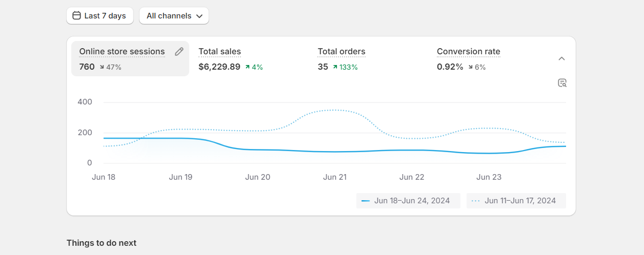Open the Last 7 days date picker
The width and height of the screenshot is (644, 255).
point(100,15)
